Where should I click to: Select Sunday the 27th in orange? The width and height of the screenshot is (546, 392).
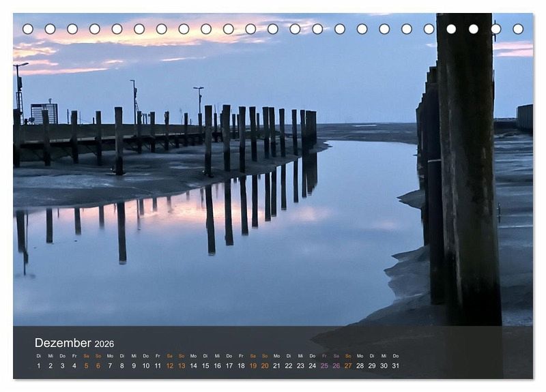coord(348,366)
